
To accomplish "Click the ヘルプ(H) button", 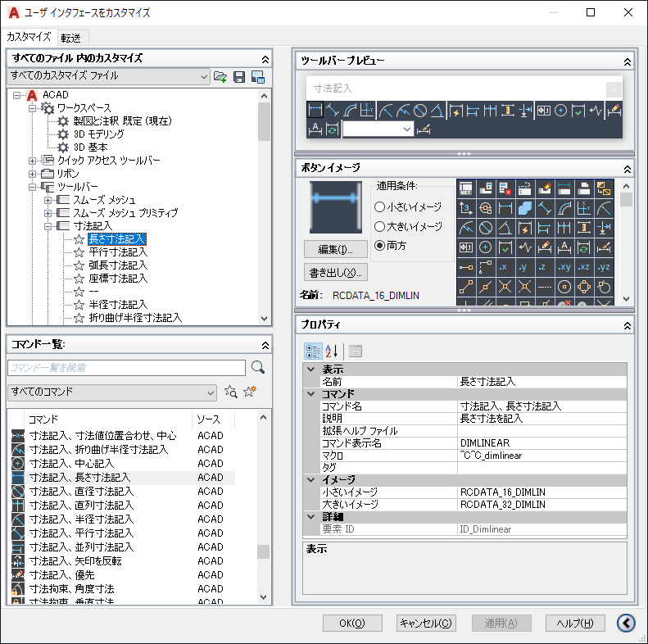I will [x=575, y=623].
